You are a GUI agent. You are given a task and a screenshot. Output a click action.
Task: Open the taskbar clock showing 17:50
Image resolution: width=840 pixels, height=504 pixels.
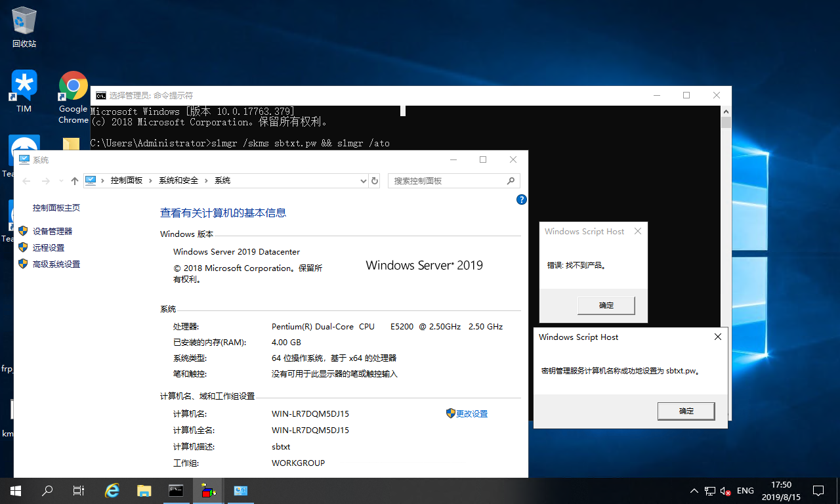click(781, 491)
